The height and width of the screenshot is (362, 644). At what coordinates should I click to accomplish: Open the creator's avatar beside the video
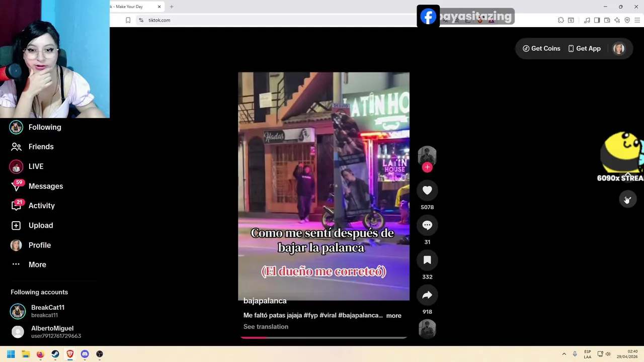click(427, 155)
